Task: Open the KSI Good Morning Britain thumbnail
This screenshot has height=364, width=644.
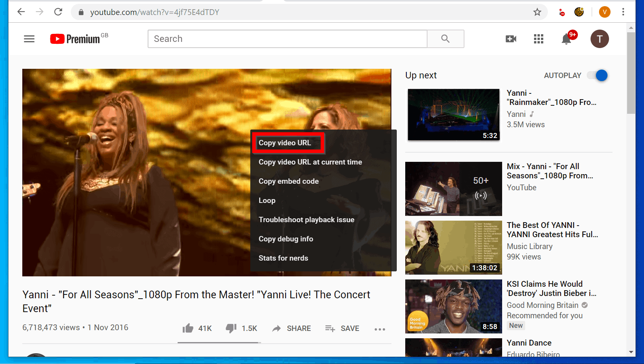Action: [453, 306]
